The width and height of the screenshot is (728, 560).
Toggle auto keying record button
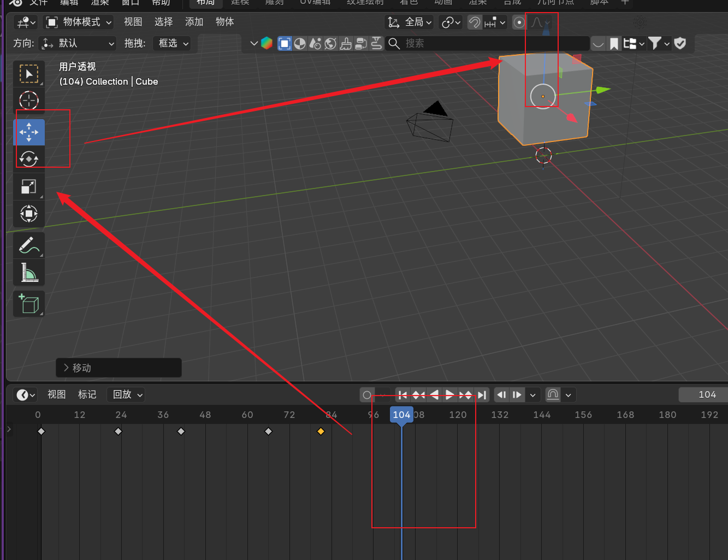(367, 395)
